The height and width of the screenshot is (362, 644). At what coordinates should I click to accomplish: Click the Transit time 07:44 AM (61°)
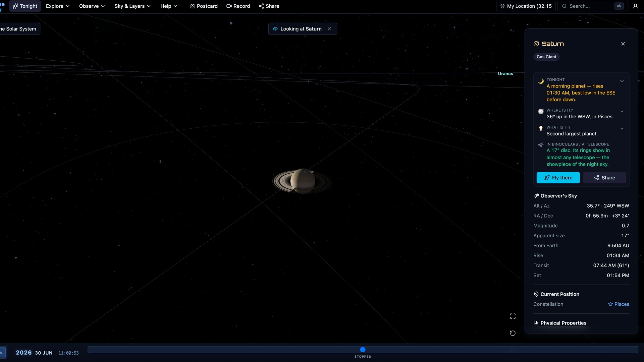coord(611,265)
